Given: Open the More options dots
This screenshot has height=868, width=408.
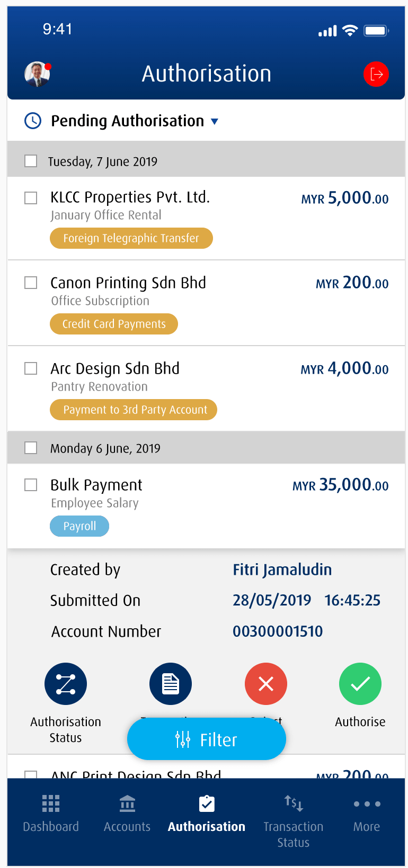Looking at the screenshot, I should (367, 803).
